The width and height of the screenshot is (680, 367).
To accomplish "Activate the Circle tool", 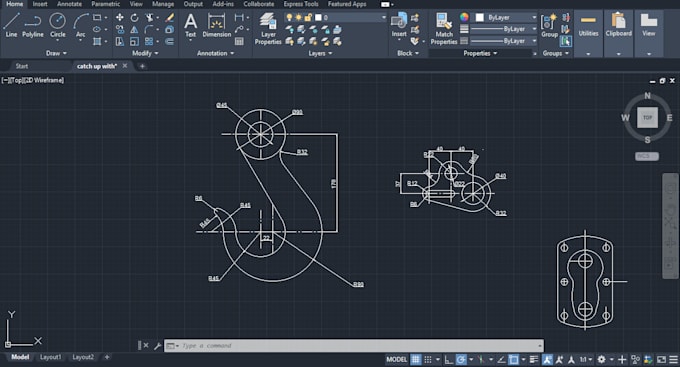I will pos(58,25).
